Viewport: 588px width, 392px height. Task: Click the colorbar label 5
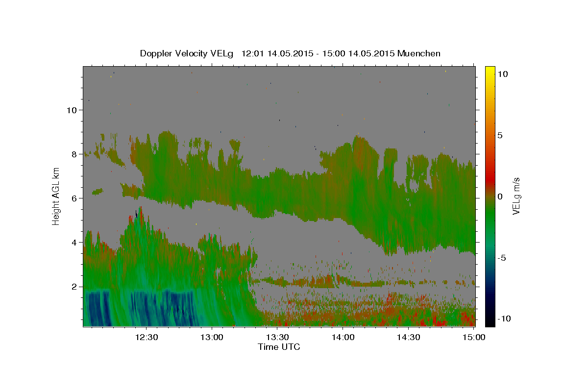click(500, 135)
